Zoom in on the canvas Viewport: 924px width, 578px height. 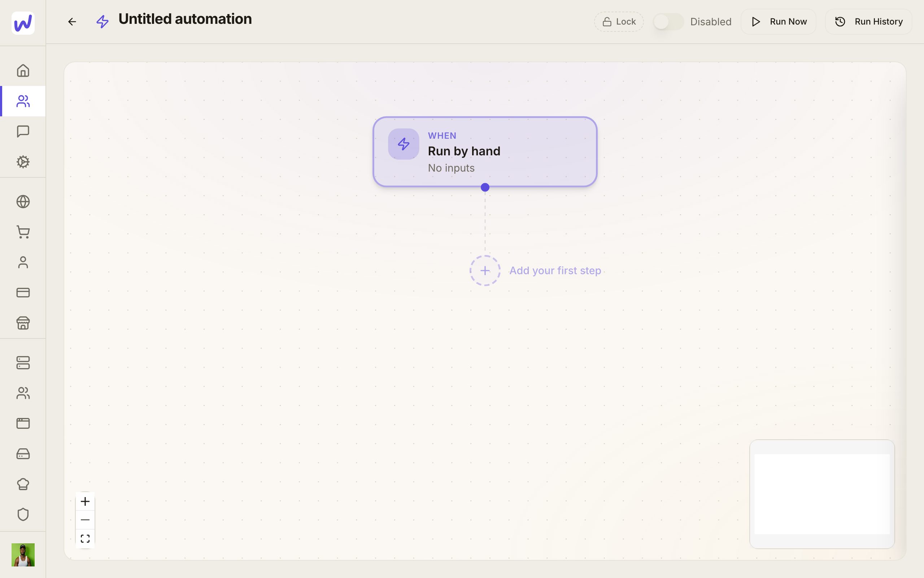[x=85, y=501]
